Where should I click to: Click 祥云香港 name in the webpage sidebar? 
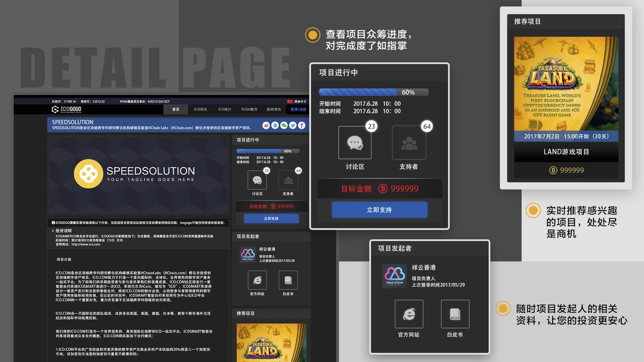267,249
